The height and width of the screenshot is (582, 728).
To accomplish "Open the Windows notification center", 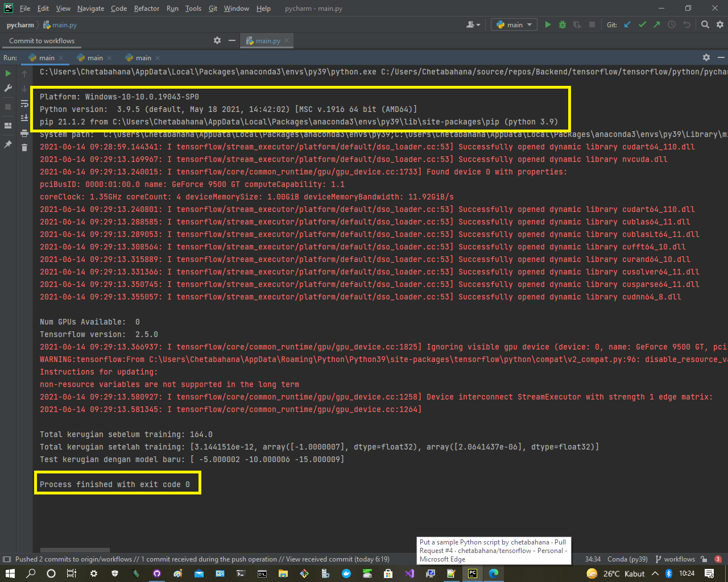I will (x=709, y=573).
